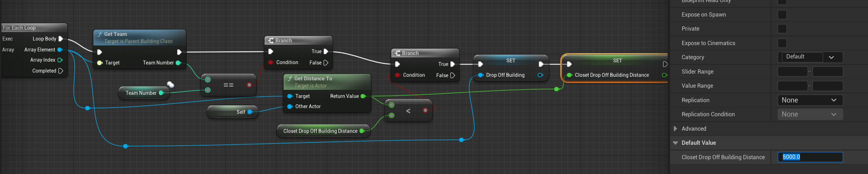Click the first Branch node's Condition pin

[x=270, y=62]
